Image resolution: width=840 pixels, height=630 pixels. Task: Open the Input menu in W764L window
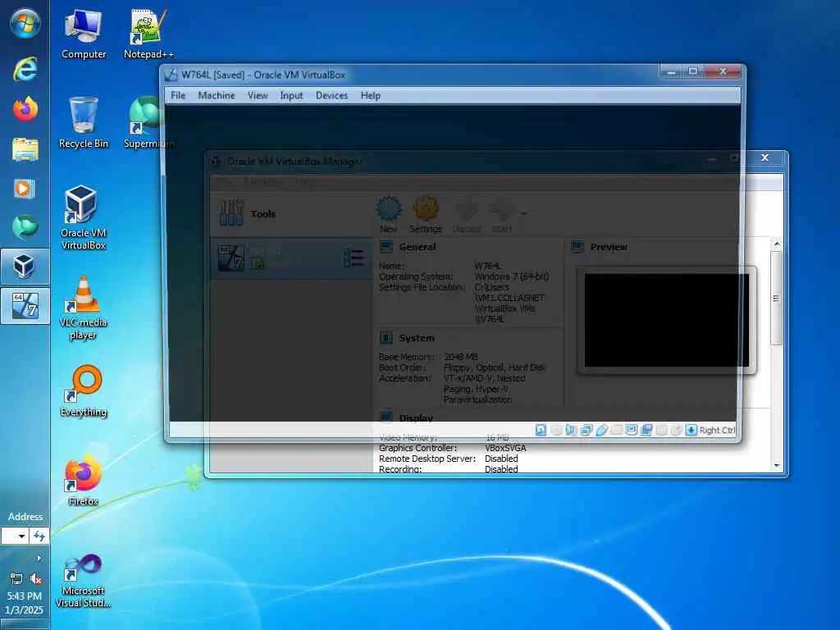coord(291,95)
